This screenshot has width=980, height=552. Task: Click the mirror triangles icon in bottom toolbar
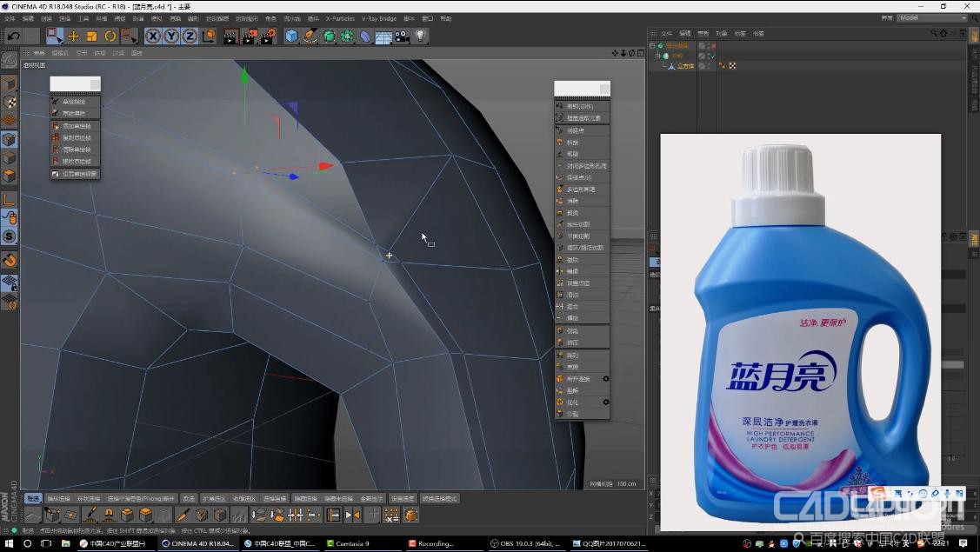352,515
